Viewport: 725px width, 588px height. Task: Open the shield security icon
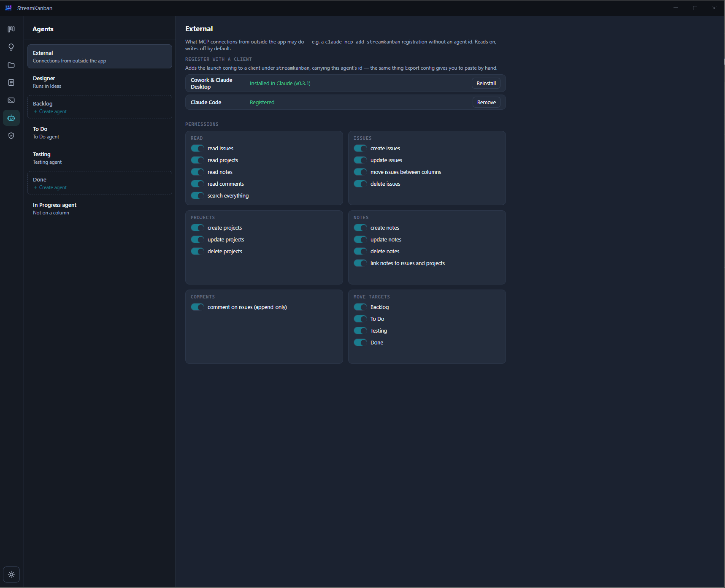(x=11, y=135)
